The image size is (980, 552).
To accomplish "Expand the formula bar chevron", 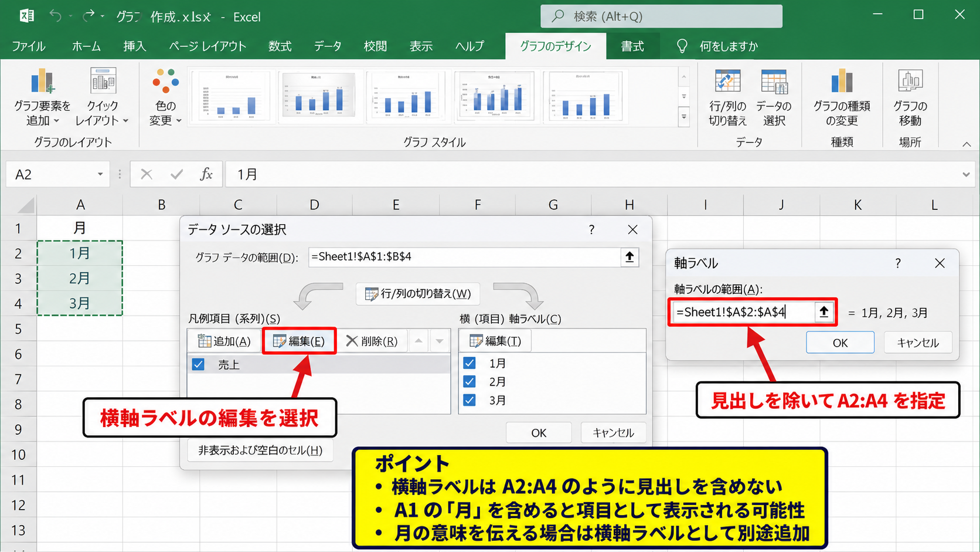I will pyautogui.click(x=966, y=174).
